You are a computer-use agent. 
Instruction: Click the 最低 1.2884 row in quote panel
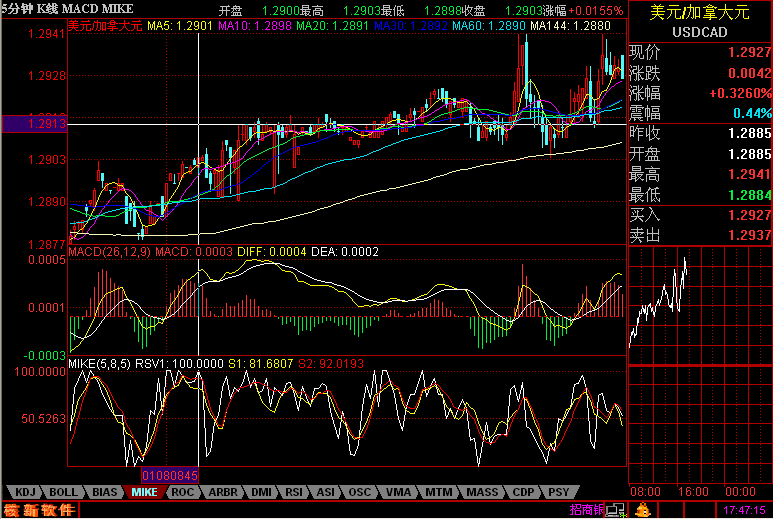pos(700,195)
